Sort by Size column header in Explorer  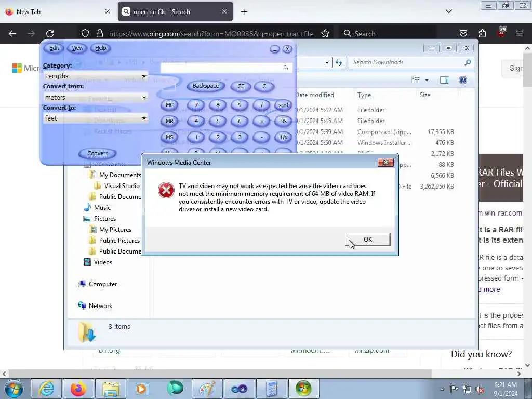pyautogui.click(x=425, y=96)
